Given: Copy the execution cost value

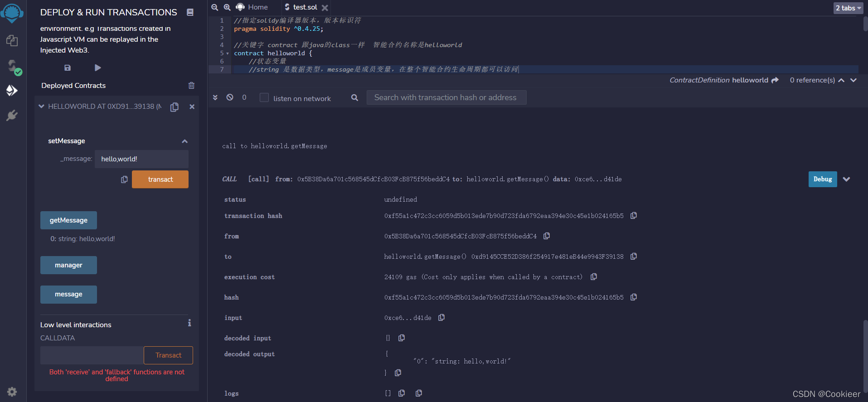Looking at the screenshot, I should point(594,277).
